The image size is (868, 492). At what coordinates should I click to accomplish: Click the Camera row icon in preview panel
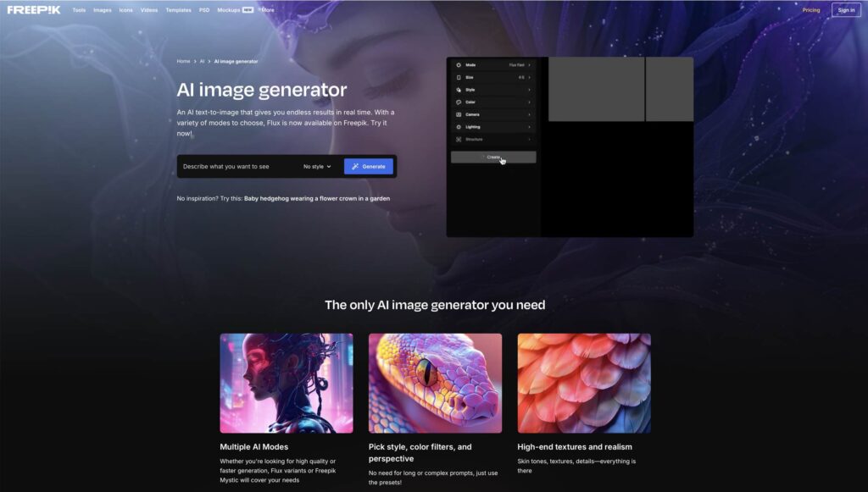point(459,114)
